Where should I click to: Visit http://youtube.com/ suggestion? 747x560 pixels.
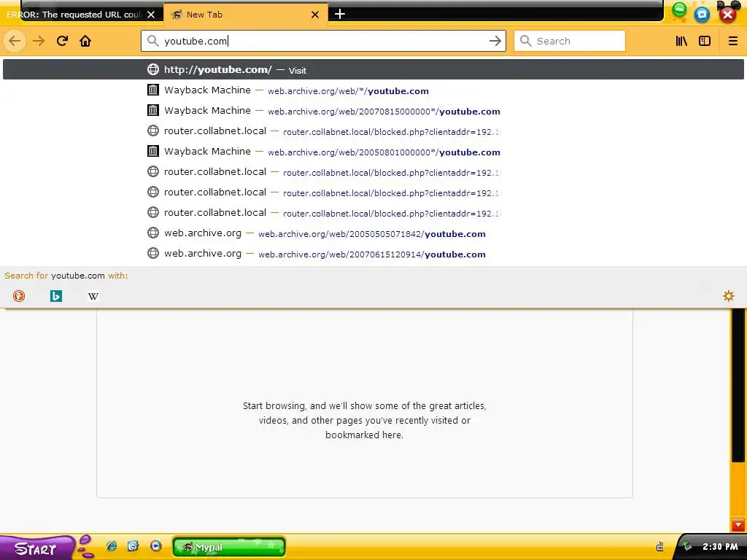tap(373, 69)
